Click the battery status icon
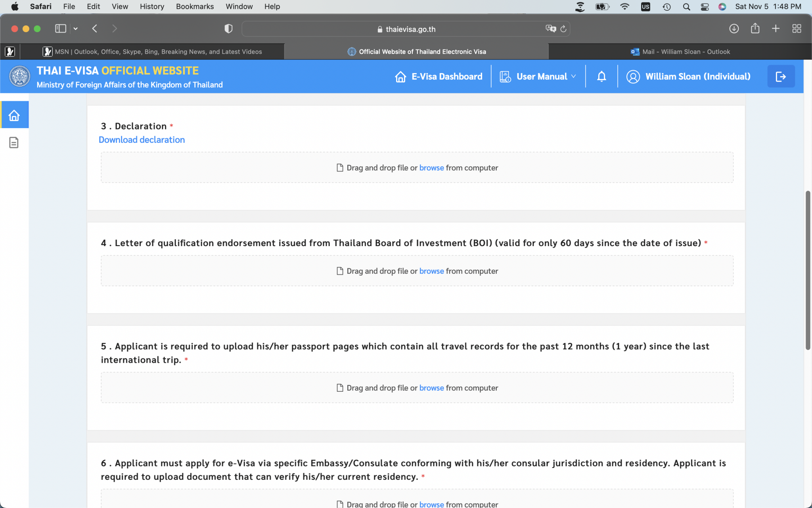Image resolution: width=812 pixels, height=508 pixels. pyautogui.click(x=602, y=7)
